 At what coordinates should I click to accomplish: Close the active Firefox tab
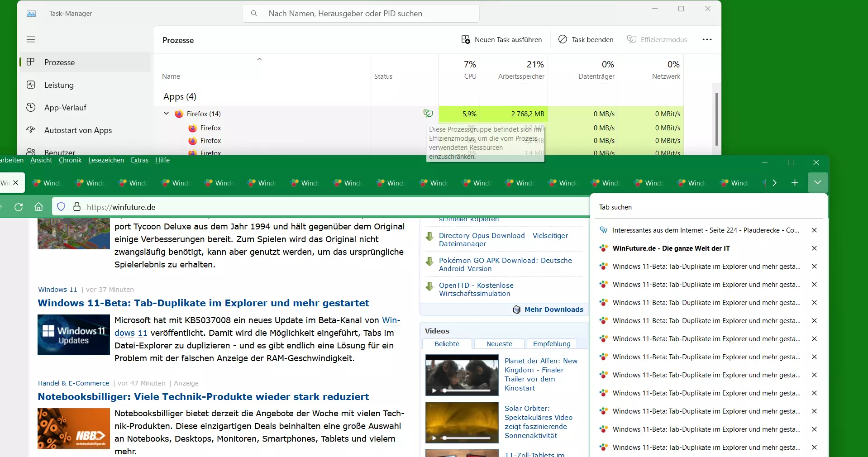click(16, 183)
